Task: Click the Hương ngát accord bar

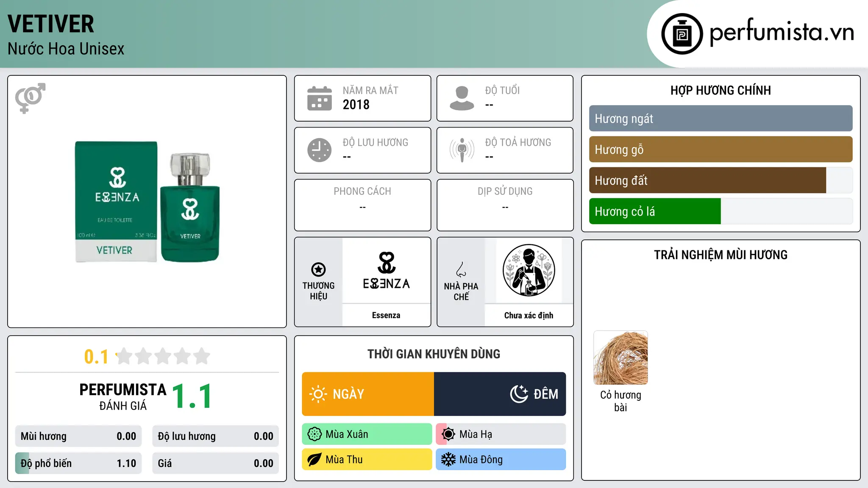Action: pyautogui.click(x=721, y=119)
